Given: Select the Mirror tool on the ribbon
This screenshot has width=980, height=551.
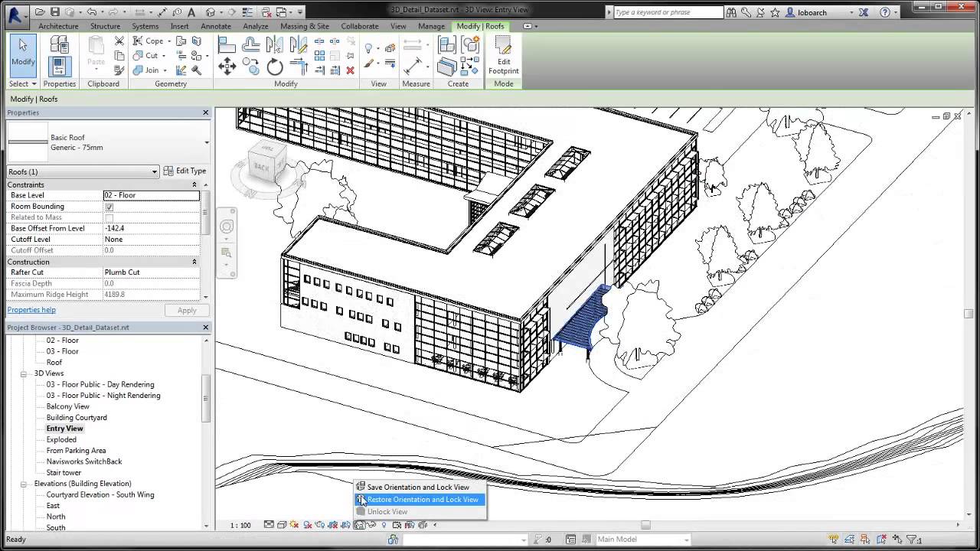Looking at the screenshot, I should click(x=274, y=44).
